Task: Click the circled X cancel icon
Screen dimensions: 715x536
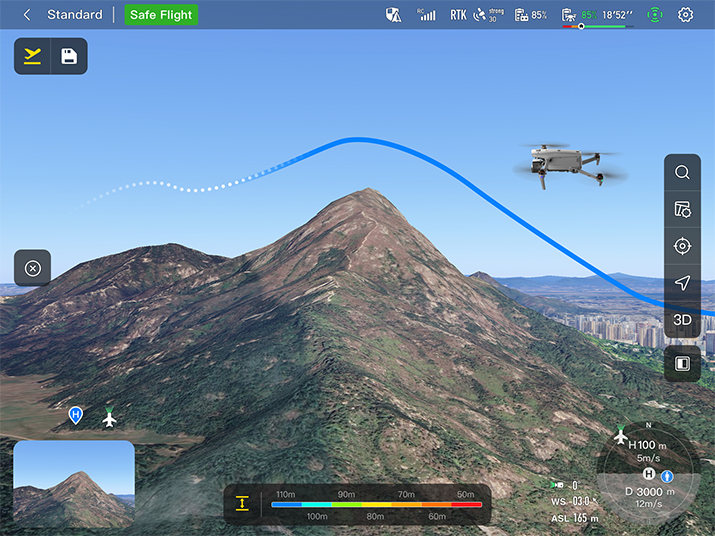Action: [x=32, y=268]
